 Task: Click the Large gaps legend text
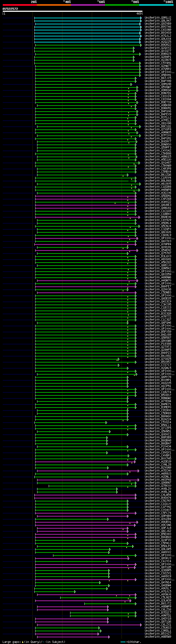34,642
